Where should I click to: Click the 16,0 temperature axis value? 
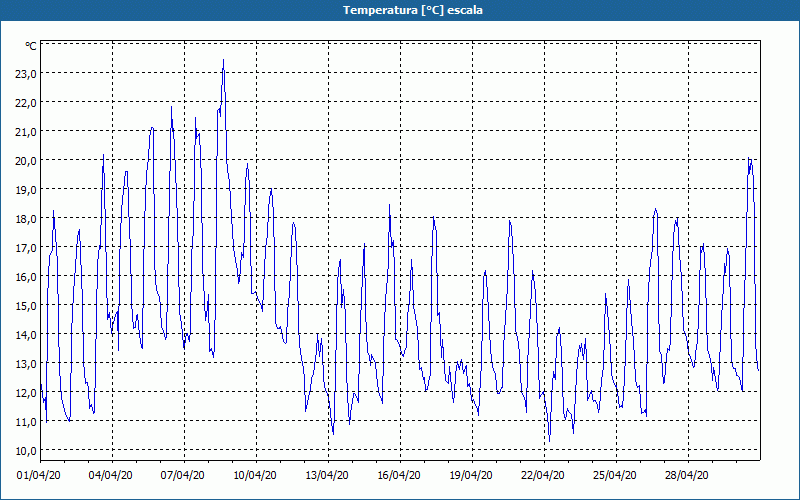coord(26,277)
